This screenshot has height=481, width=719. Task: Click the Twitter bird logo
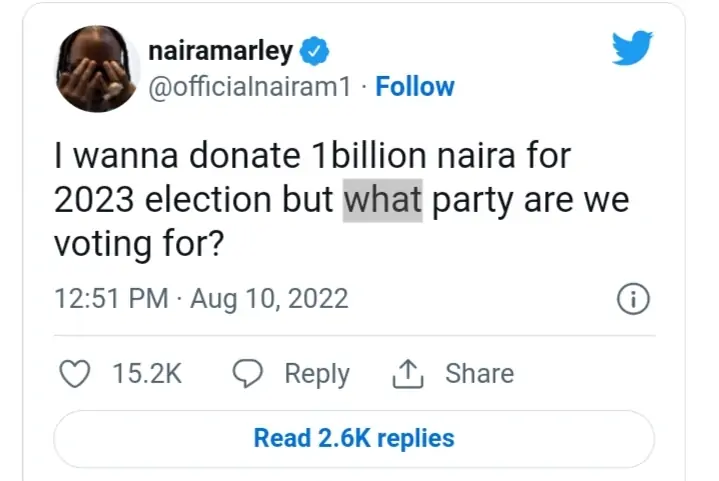point(632,47)
